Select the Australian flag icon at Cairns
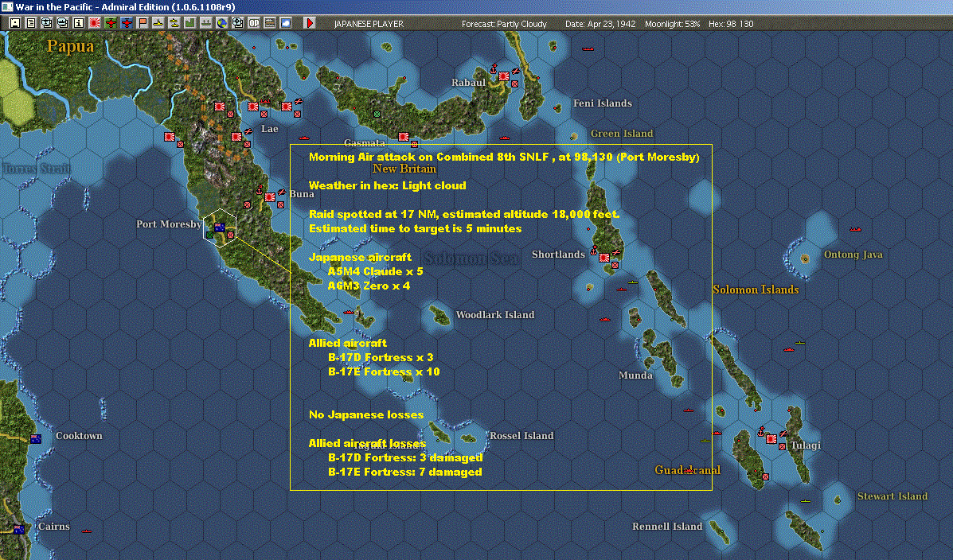 [19, 530]
